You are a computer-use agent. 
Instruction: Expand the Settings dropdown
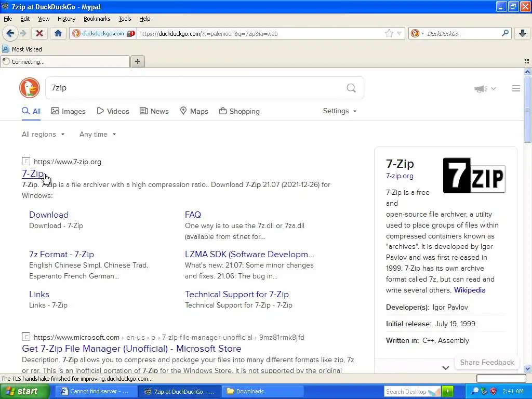(340, 111)
